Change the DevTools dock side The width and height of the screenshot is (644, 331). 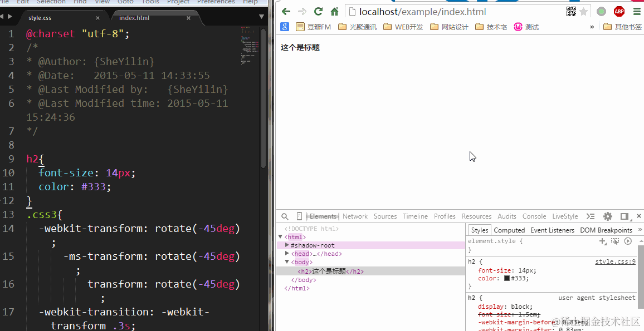pyautogui.click(x=625, y=216)
